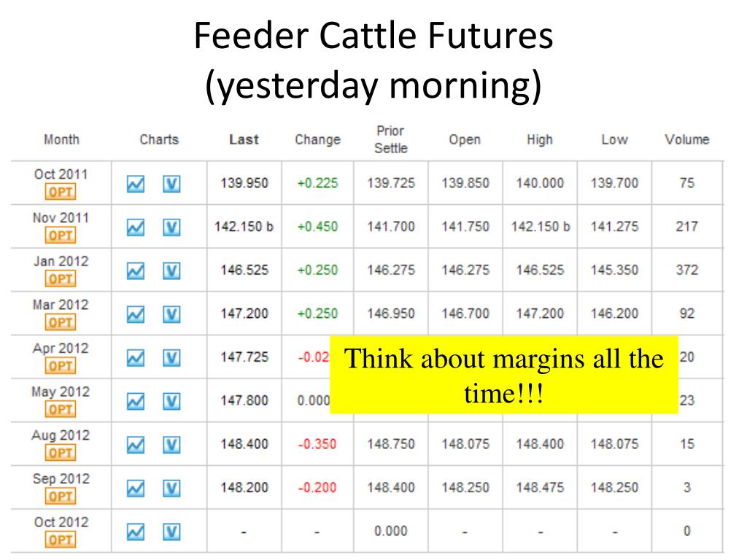Click the Nov 2011 last price 142.150 b
747x560 pixels.
(x=244, y=227)
